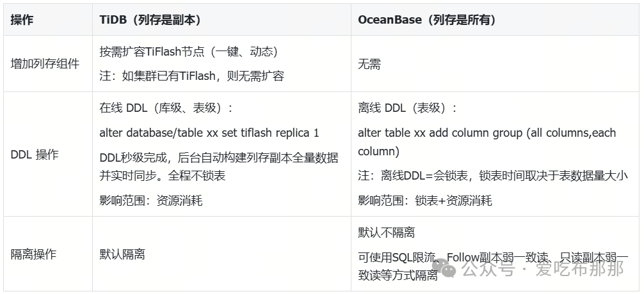Click the 在线 DDL（库级、表级）heading
644x294 pixels.
(x=166, y=108)
